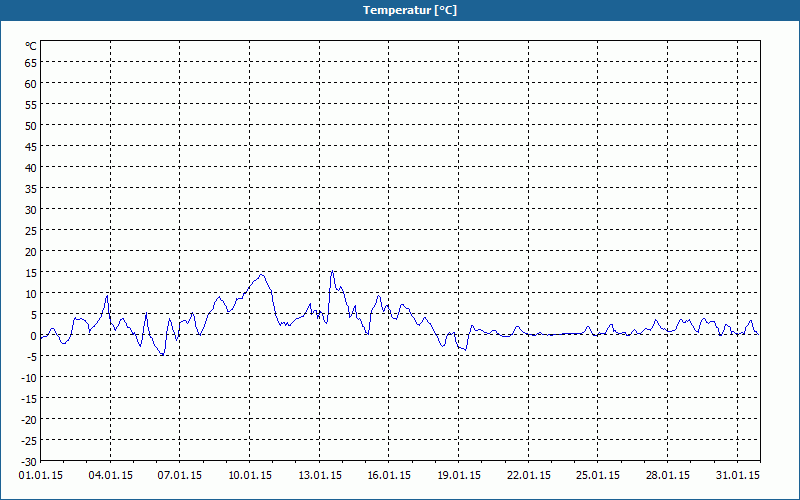Click the 30 value on the y-axis
The width and height of the screenshot is (800, 500).
[31, 210]
